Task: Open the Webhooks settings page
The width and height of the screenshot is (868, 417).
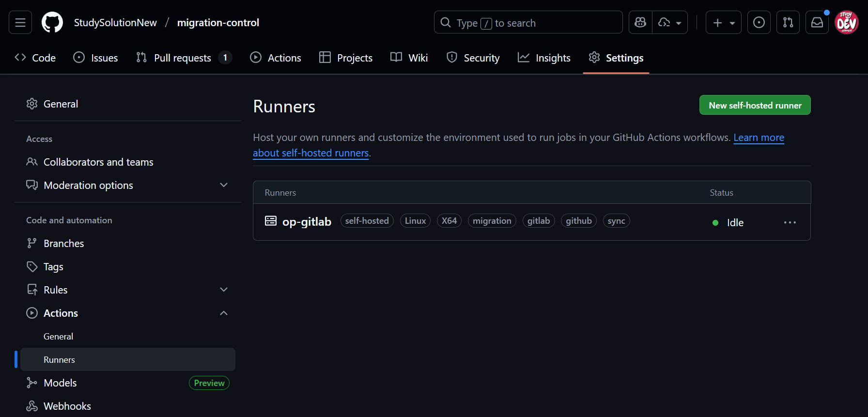Action: click(67, 406)
